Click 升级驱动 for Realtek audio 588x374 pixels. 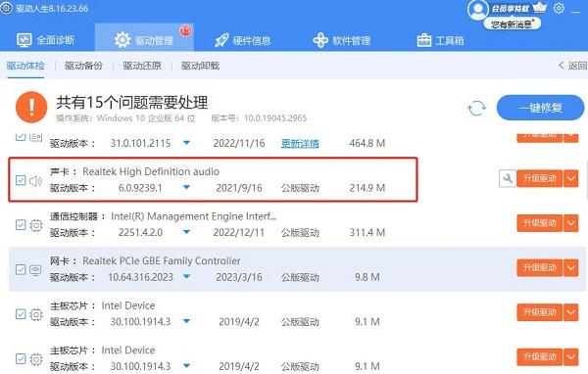coord(539,178)
